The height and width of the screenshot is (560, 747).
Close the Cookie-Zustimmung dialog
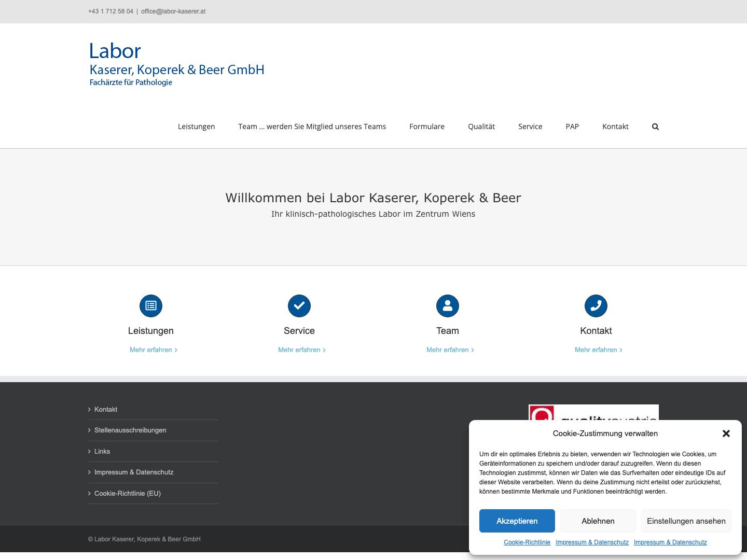click(x=726, y=433)
